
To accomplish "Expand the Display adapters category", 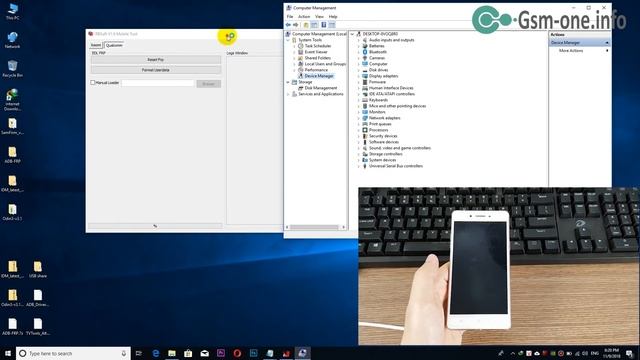I will [x=359, y=76].
